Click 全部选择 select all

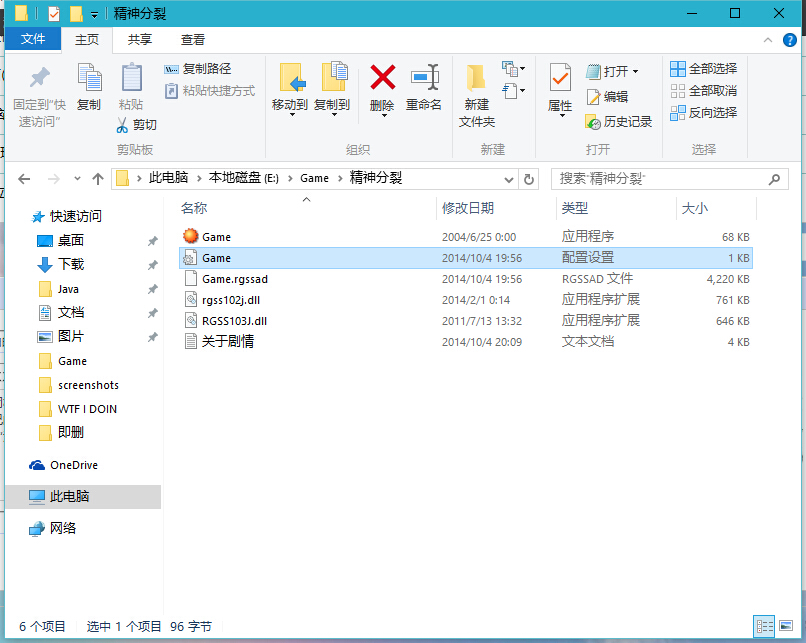pos(704,69)
